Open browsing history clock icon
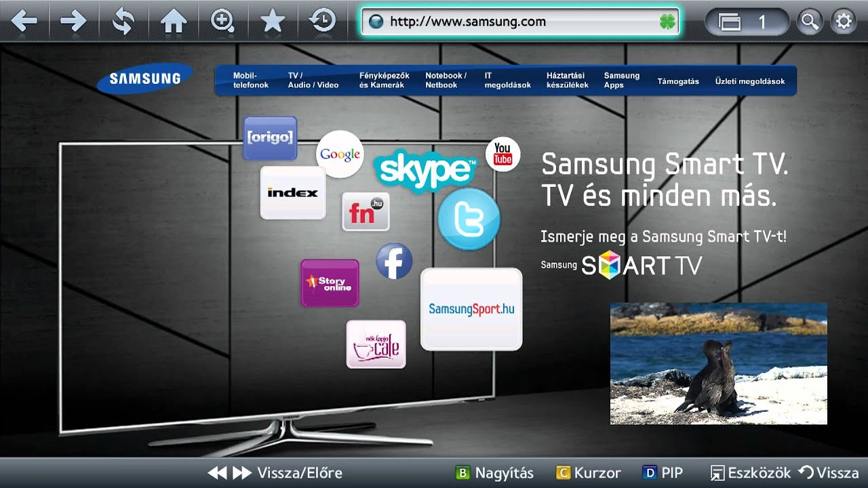The width and height of the screenshot is (868, 488). click(322, 22)
